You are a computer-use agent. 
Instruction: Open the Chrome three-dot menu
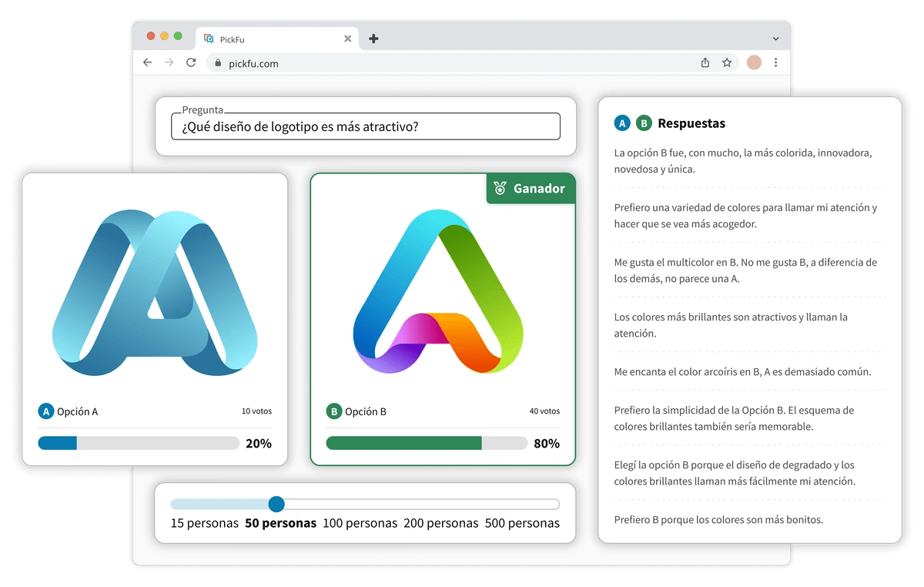(x=776, y=62)
